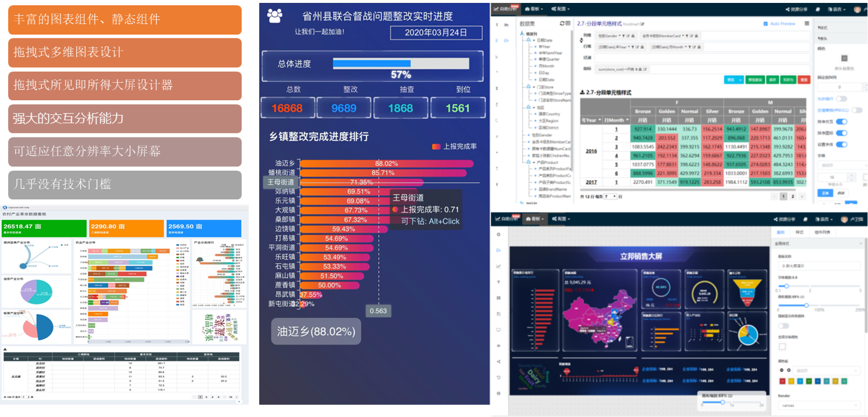Viewport: 868px width, 417px height.
Task: Go to page 2 of the table
Action: (793, 197)
